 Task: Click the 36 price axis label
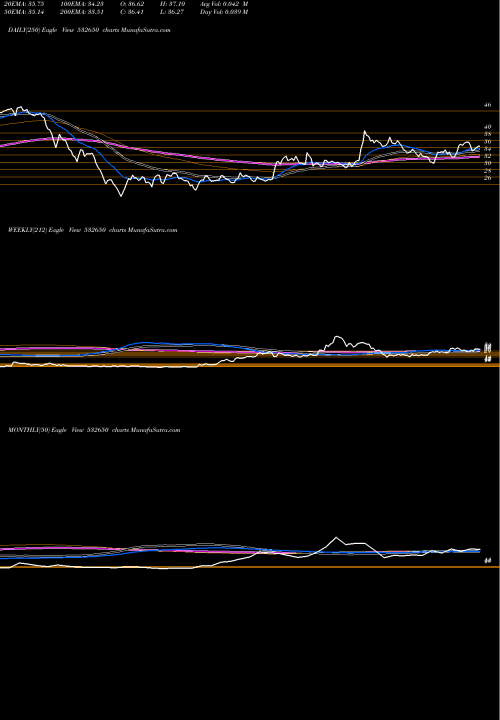487,142
